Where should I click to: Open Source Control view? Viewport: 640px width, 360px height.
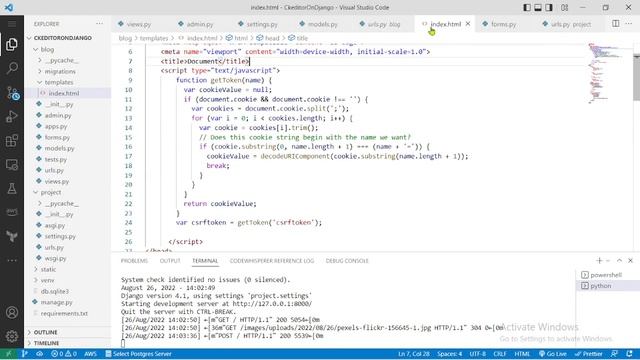[12, 93]
